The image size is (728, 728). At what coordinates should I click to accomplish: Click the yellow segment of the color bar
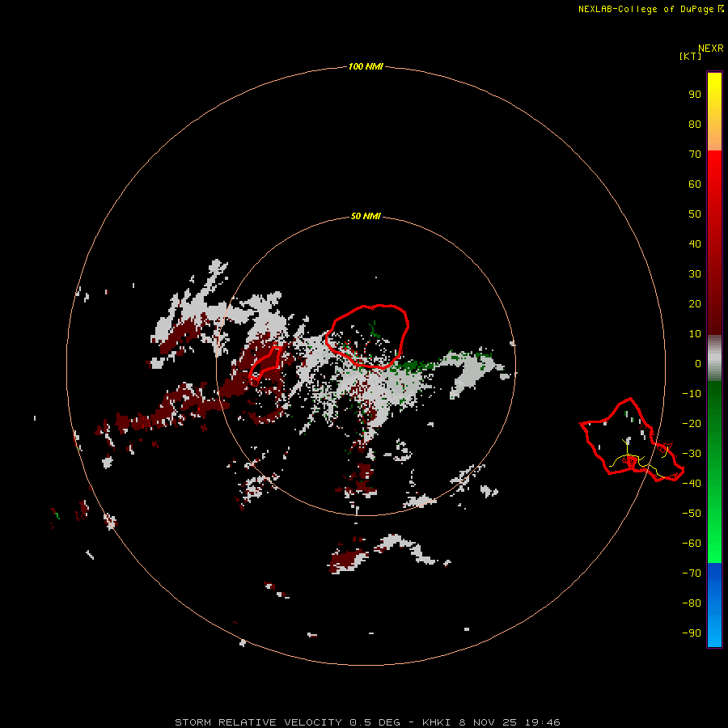click(714, 112)
